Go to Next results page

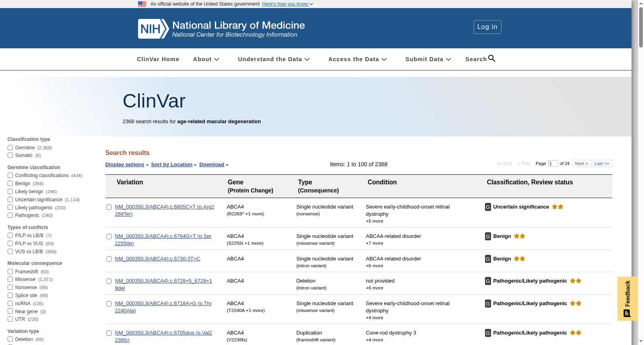click(581, 163)
